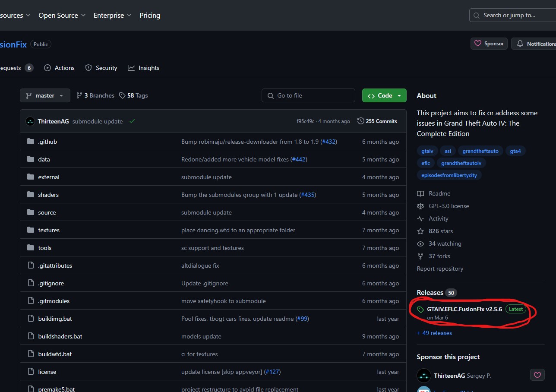
Task: Open pull request #127 link
Action: tap(272, 372)
